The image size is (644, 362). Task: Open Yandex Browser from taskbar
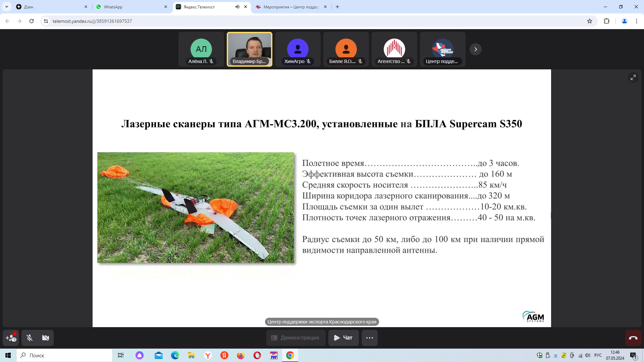(208, 355)
